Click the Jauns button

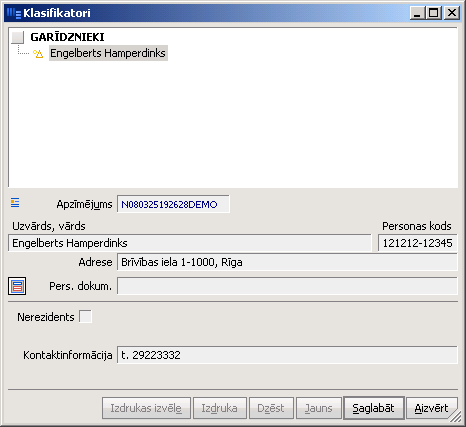pos(319,408)
